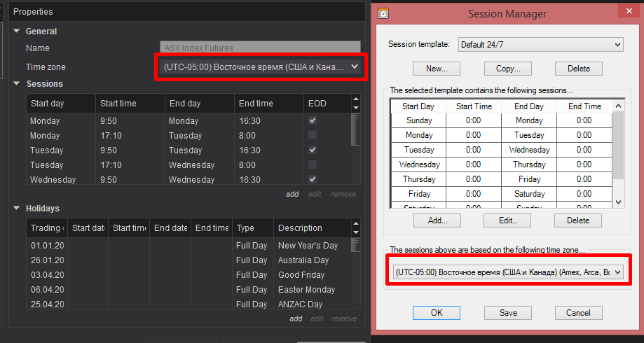Click the Description column header

(x=313, y=228)
